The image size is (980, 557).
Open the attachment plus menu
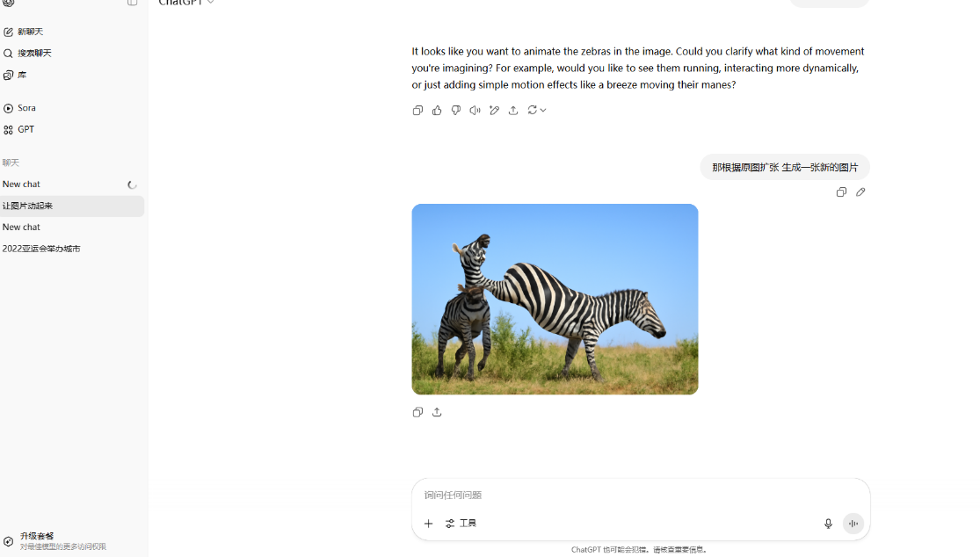coord(428,524)
